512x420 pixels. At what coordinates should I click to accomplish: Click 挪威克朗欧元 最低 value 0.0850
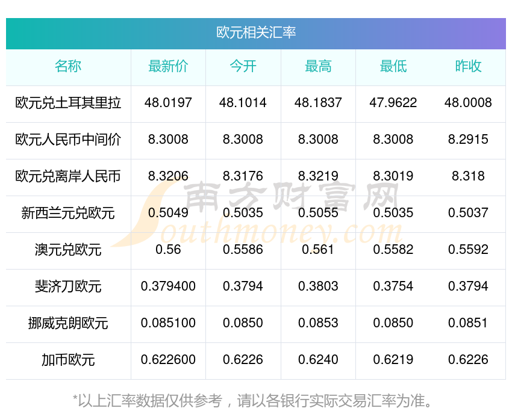click(393, 323)
